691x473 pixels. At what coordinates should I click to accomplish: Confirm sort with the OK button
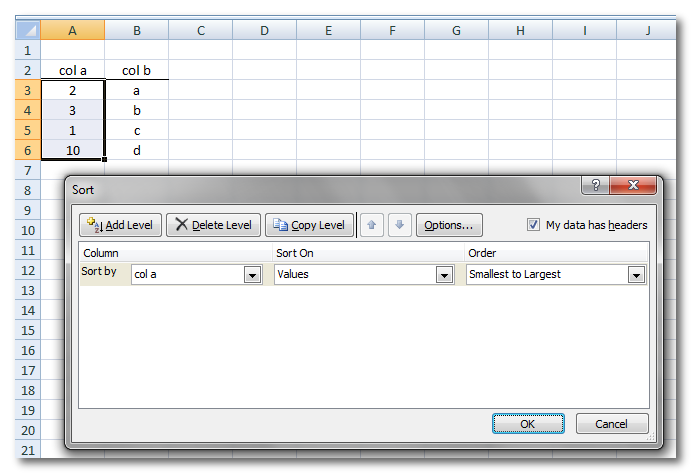tap(528, 424)
